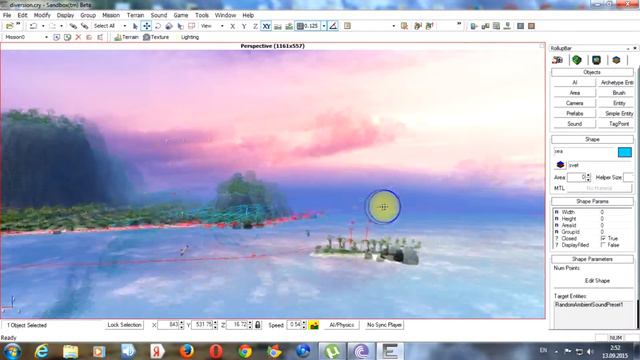The width and height of the screenshot is (640, 360).
Task: Click the Open file icon in toolbar
Action: coord(9,26)
